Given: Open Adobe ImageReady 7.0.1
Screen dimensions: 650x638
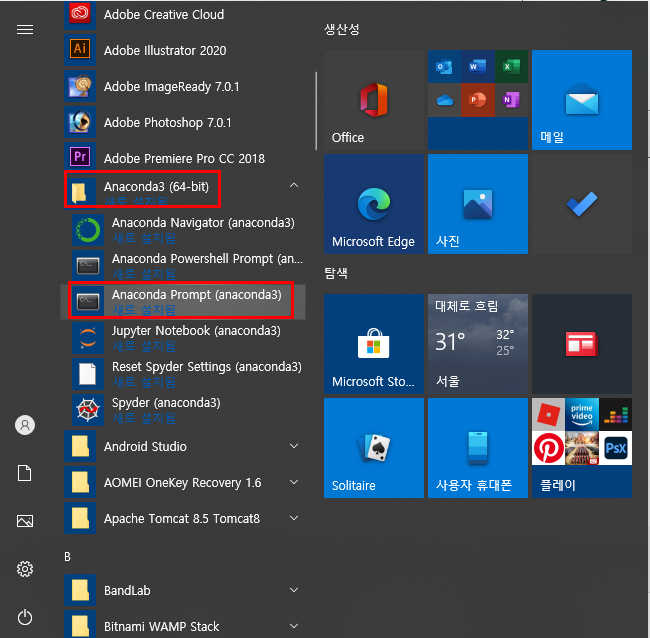Looking at the screenshot, I should click(x=185, y=86).
